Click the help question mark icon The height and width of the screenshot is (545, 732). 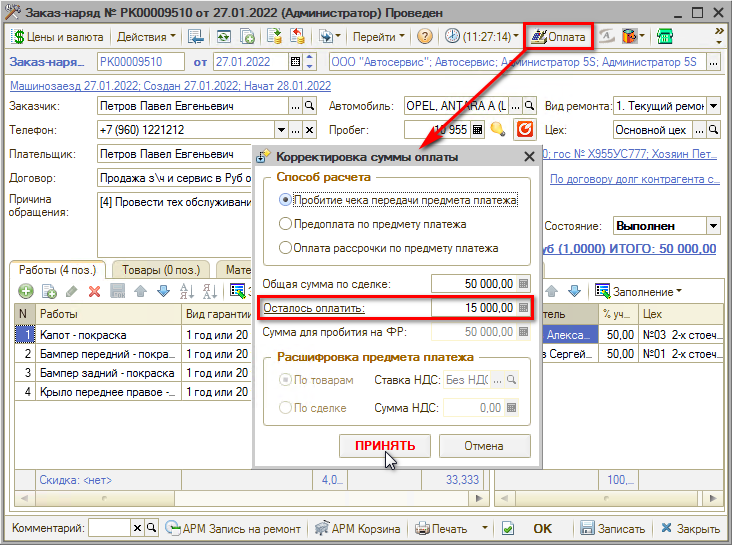pos(425,37)
